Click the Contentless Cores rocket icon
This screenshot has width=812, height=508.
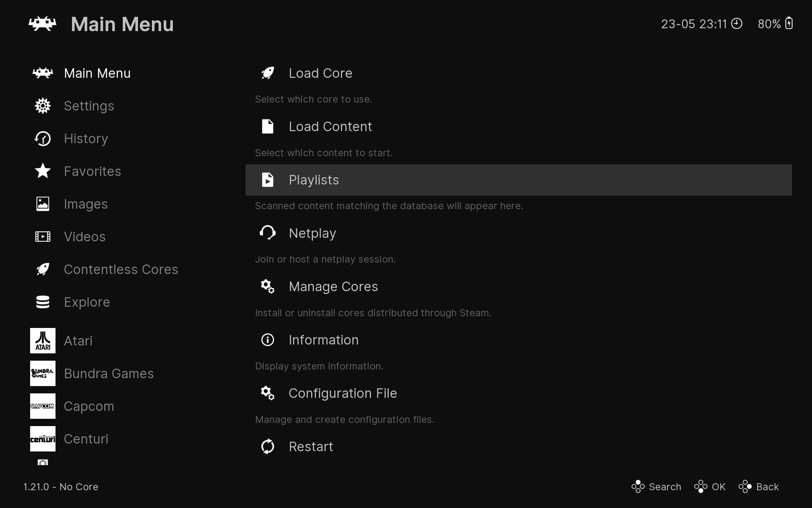tap(43, 269)
